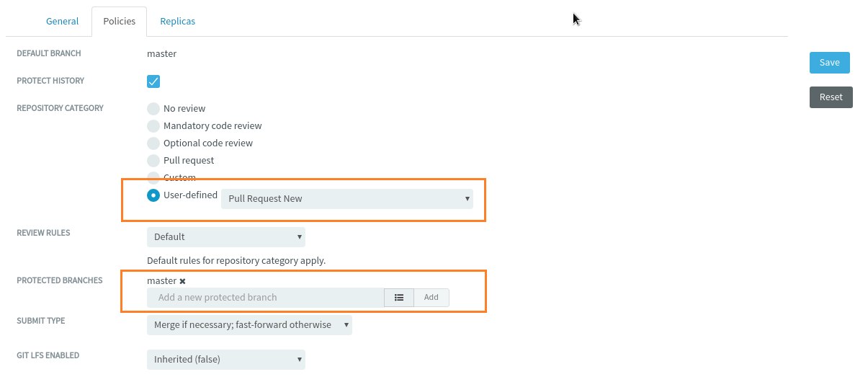This screenshot has height=377, width=868.
Task: Select Mandatory code review option
Action: [153, 126]
